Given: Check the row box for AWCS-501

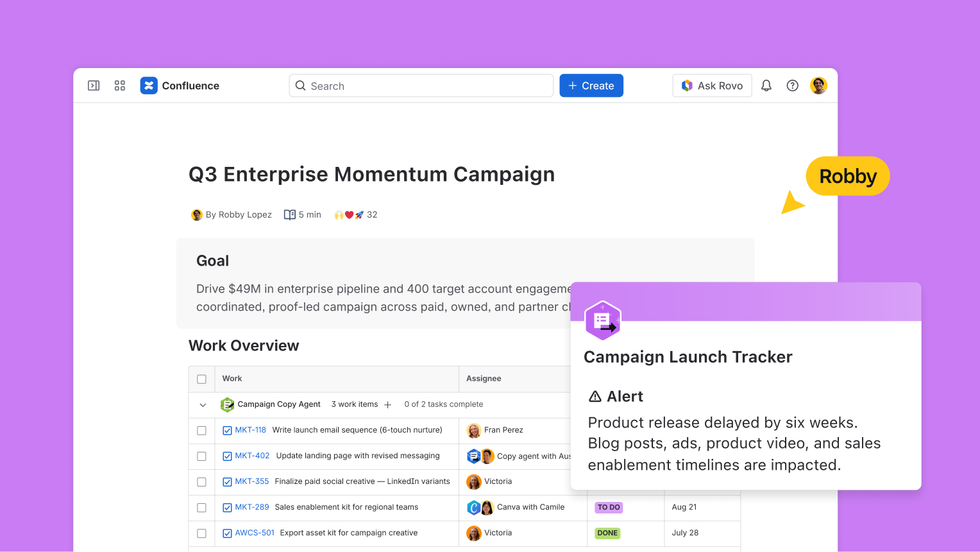Looking at the screenshot, I should point(201,533).
